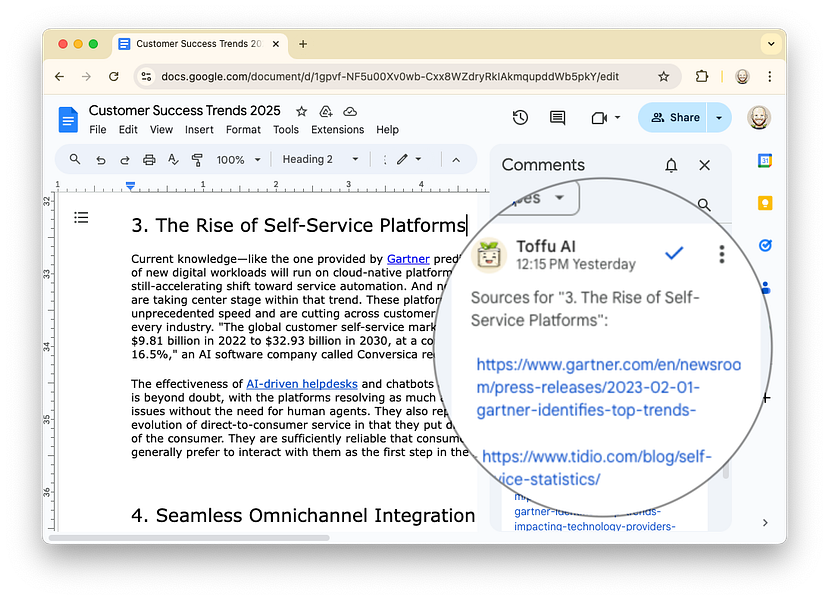Image resolution: width=829 pixels, height=600 pixels.
Task: Open Google Keep in the side panel
Action: pos(765,203)
